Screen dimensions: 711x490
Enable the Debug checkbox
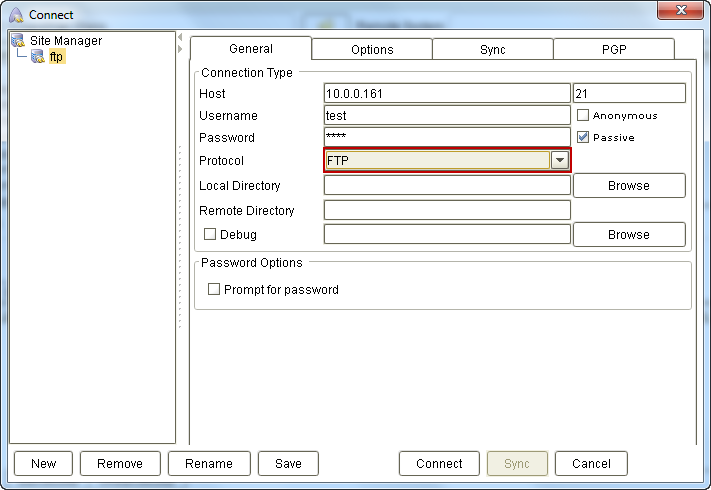point(210,235)
